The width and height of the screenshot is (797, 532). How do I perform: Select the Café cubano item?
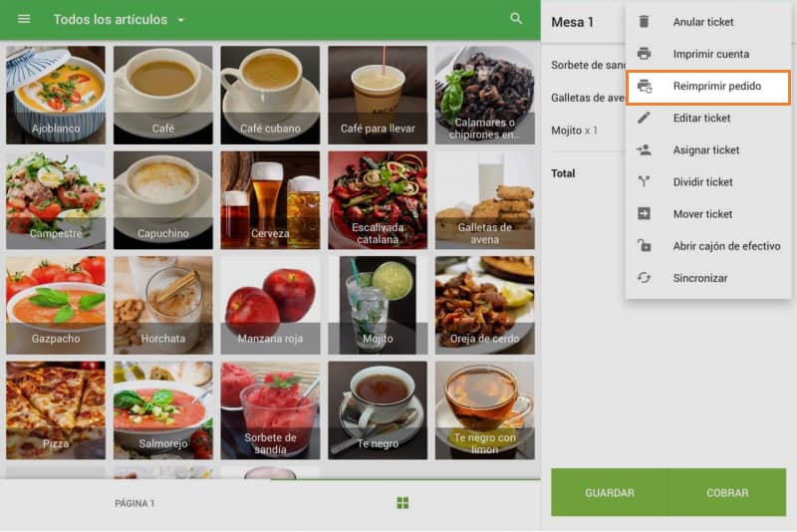(x=270, y=95)
